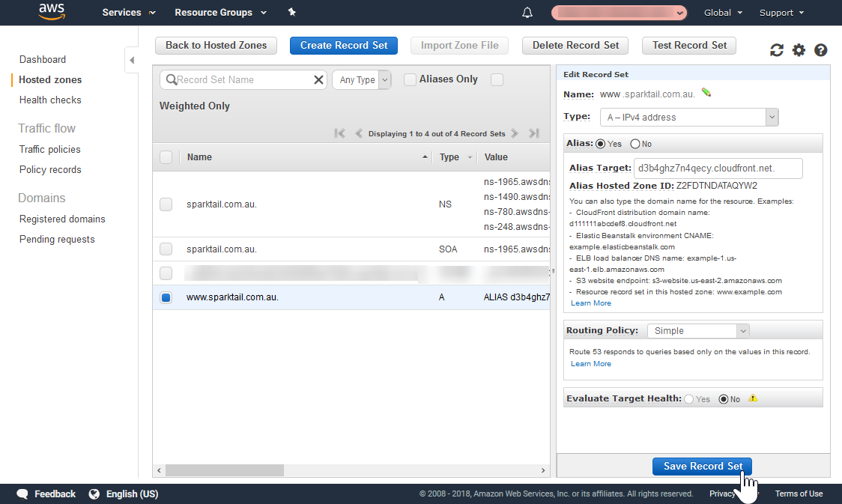Open the help question mark
The width and height of the screenshot is (842, 504).
(821, 50)
